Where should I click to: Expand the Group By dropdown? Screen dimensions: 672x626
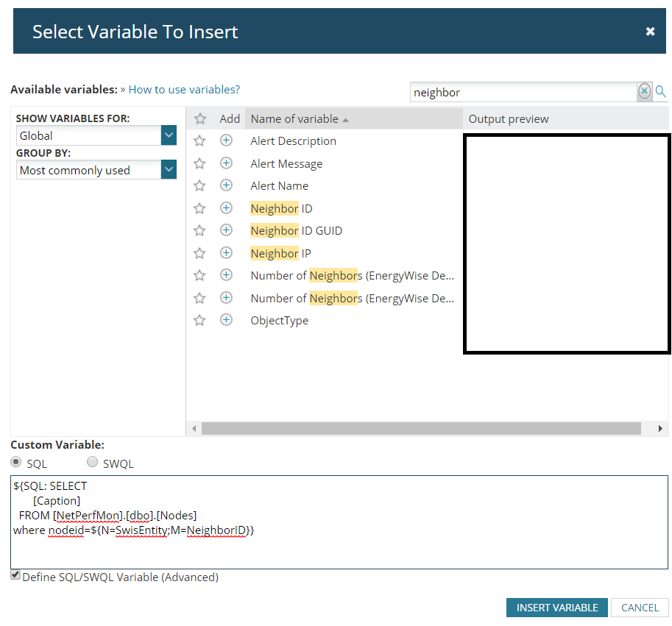tap(169, 170)
